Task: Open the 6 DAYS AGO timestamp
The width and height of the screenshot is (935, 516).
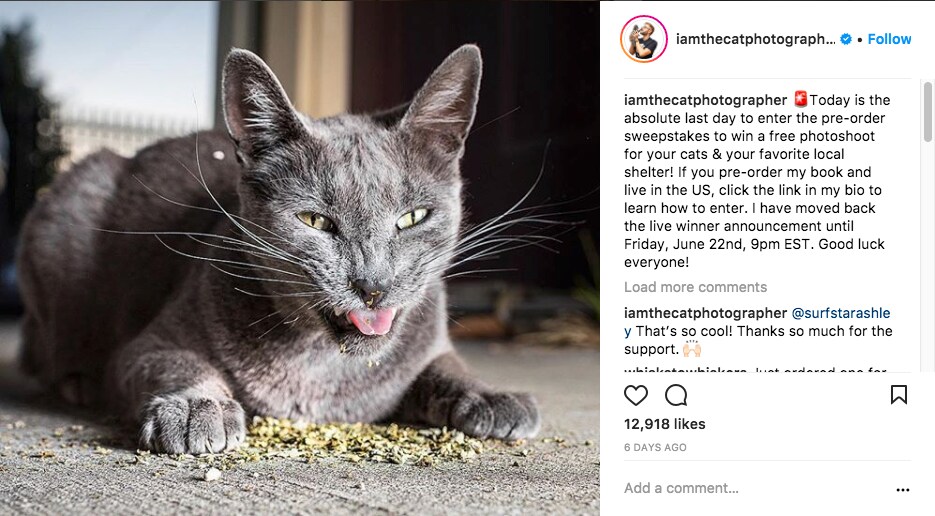Action: click(x=655, y=447)
